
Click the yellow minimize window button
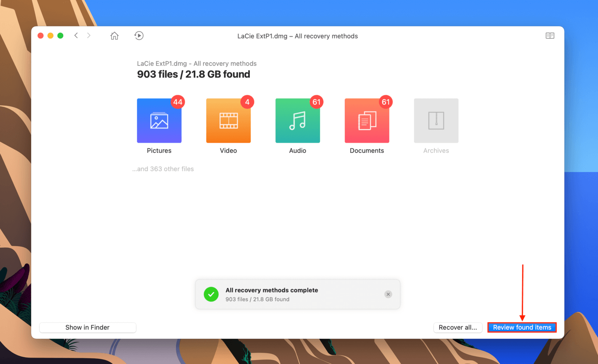tap(50, 36)
